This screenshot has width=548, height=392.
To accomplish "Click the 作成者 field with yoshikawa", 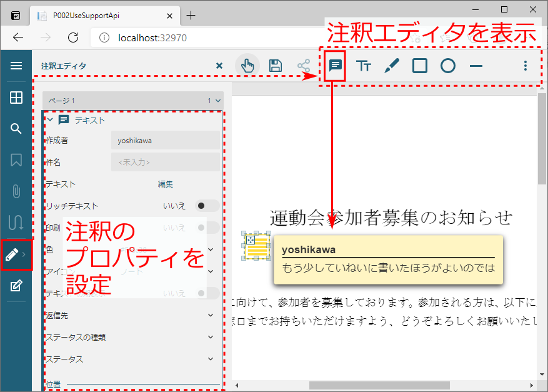I will (166, 140).
